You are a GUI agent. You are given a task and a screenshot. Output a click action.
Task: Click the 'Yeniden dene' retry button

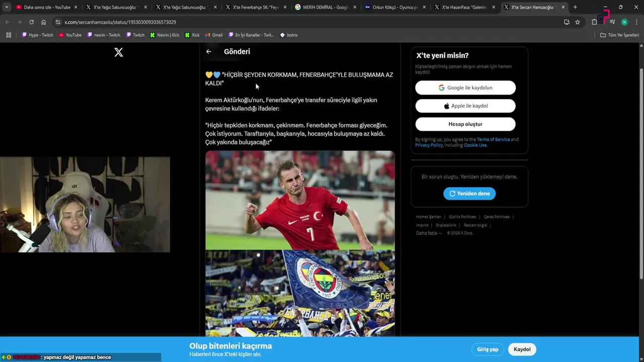click(469, 194)
